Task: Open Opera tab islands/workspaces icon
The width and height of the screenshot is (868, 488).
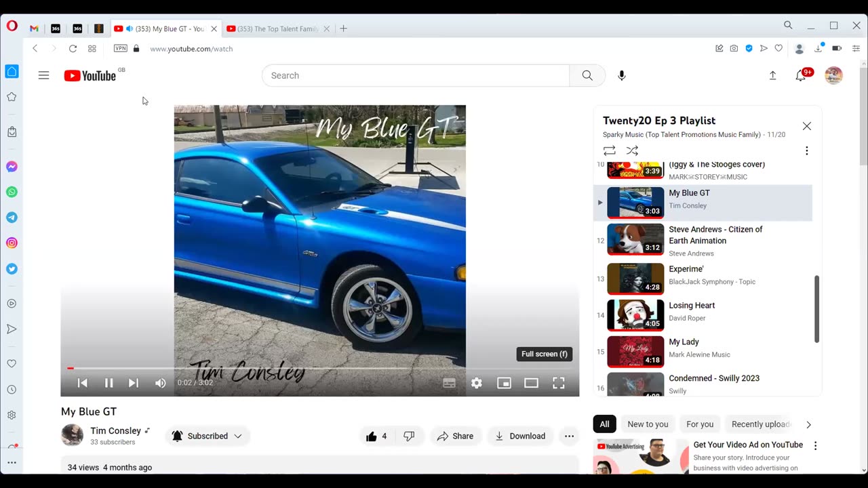Action: coord(92,49)
